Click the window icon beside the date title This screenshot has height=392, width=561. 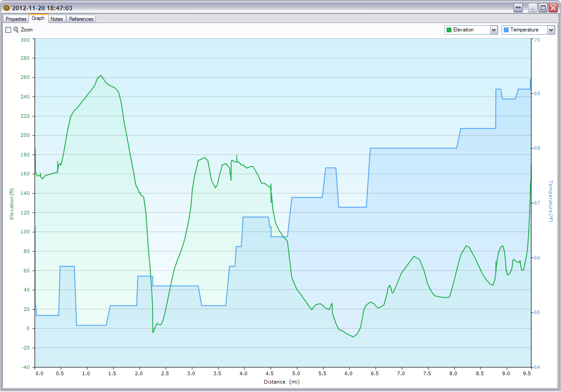point(6,8)
